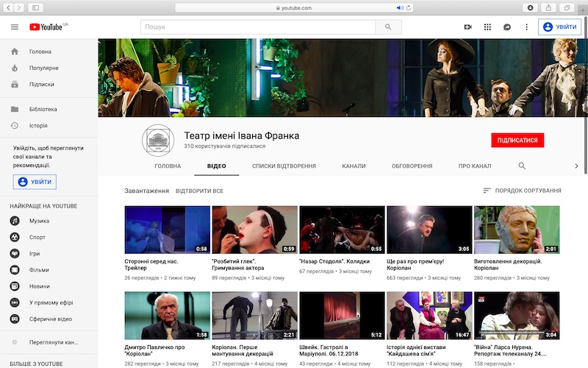Click the red ПІДПИСАТИСЯ subscribe button
The height and width of the screenshot is (368, 588).
[x=517, y=140]
